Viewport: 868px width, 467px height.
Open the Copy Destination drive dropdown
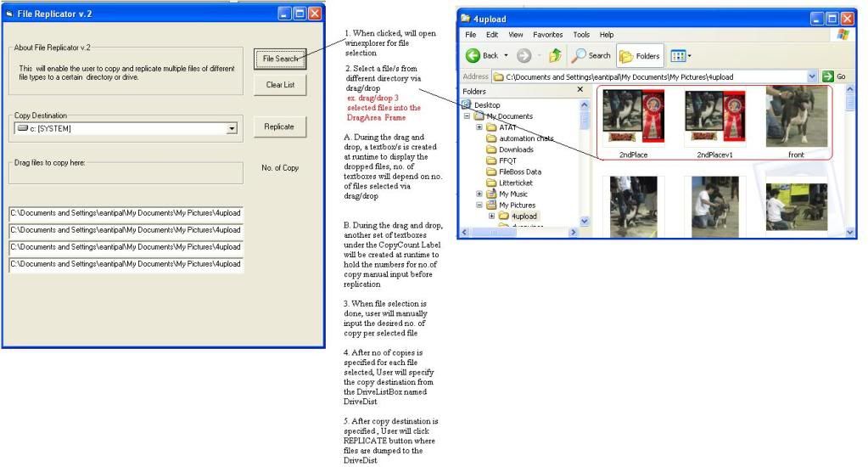(232, 129)
